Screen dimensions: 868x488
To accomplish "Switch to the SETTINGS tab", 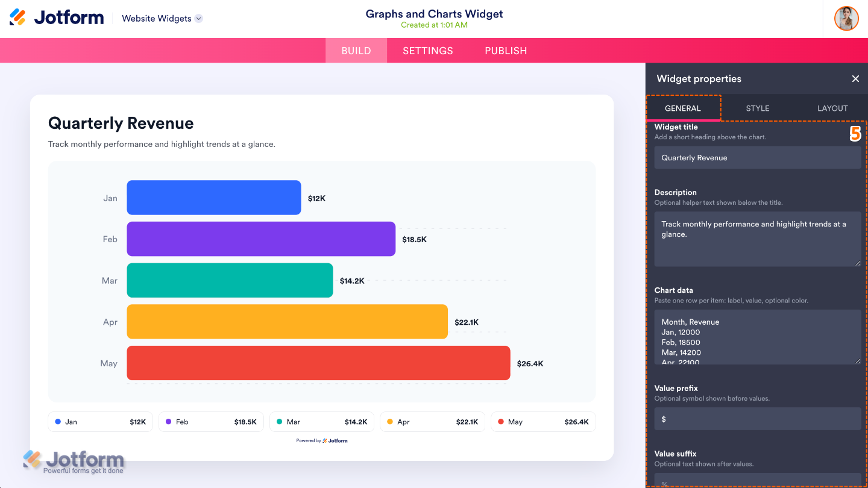I will pos(428,51).
